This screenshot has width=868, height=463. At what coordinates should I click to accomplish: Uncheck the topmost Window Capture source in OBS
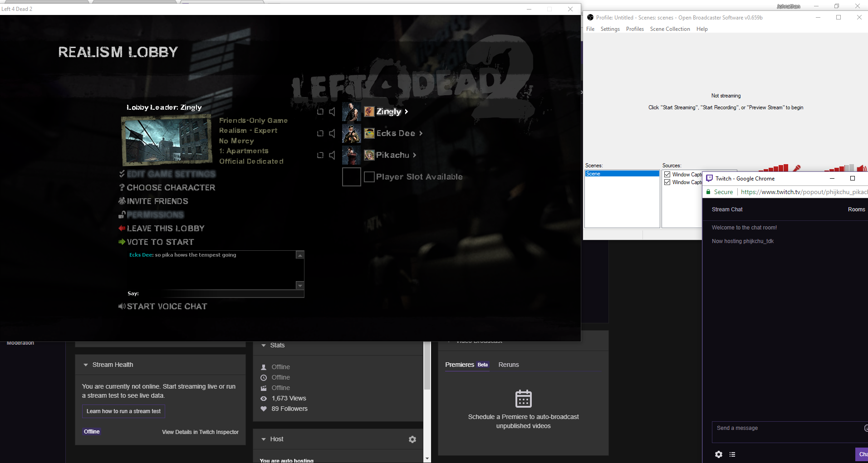667,175
